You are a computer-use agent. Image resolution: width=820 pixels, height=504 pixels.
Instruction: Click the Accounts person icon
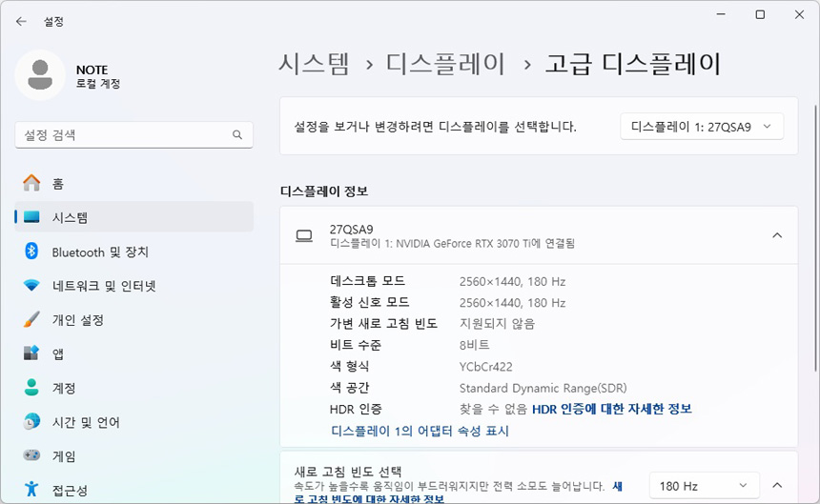(x=31, y=388)
